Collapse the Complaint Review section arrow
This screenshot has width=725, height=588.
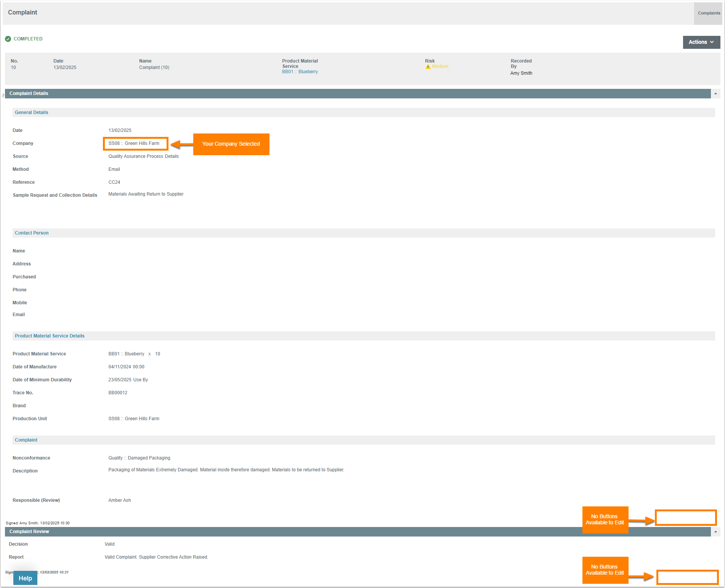715,532
